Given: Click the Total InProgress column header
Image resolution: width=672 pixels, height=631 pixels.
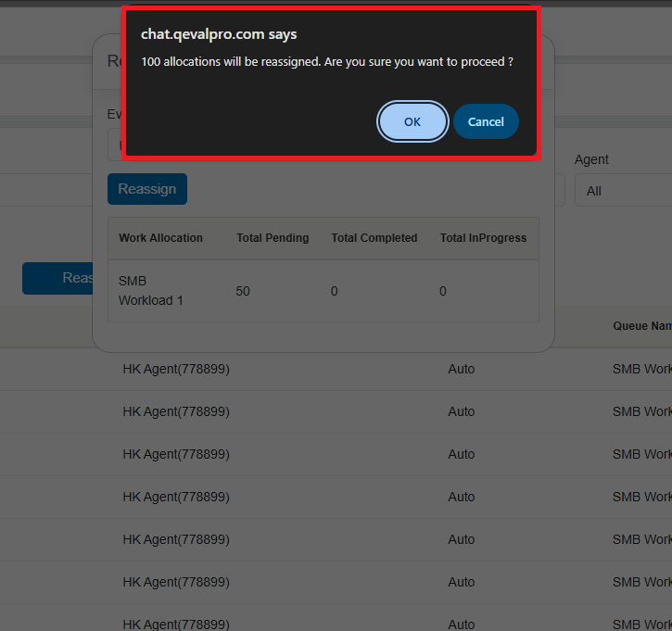Looking at the screenshot, I should coord(483,238).
